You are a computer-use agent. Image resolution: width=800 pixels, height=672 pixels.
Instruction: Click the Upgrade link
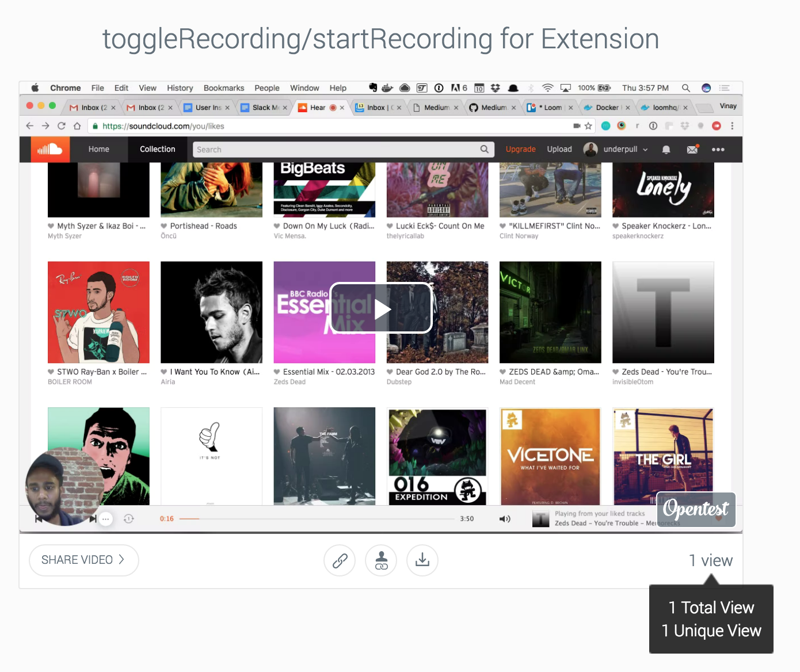521,150
